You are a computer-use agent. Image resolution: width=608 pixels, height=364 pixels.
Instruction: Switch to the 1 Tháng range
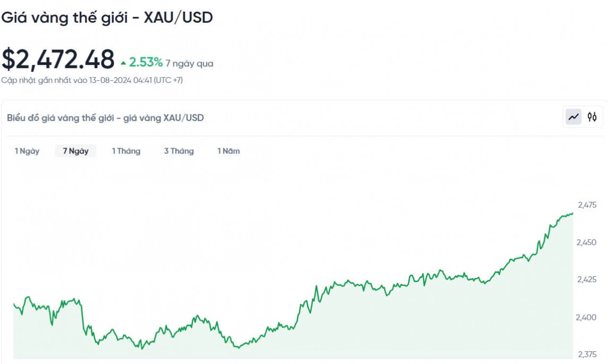(x=126, y=151)
